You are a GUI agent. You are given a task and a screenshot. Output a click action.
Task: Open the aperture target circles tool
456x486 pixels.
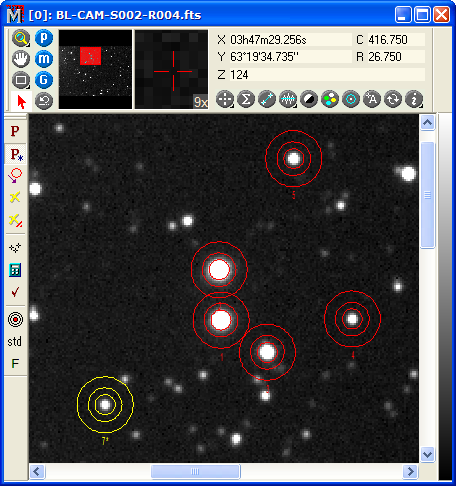click(x=15, y=319)
